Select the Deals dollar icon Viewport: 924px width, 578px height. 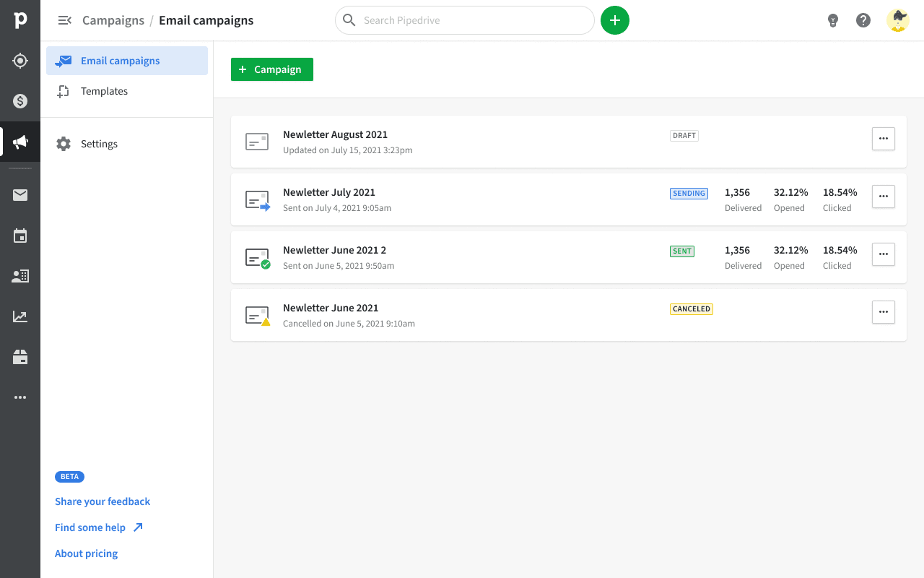point(19,101)
